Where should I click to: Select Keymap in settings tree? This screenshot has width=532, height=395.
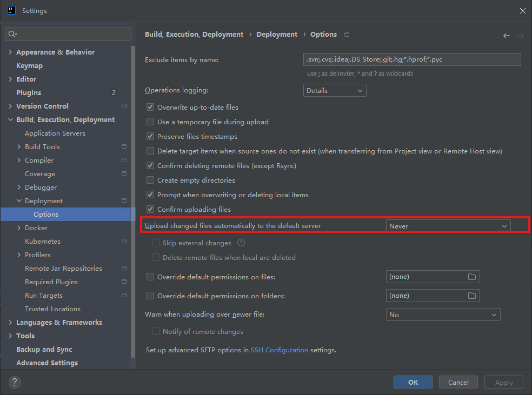pos(29,66)
